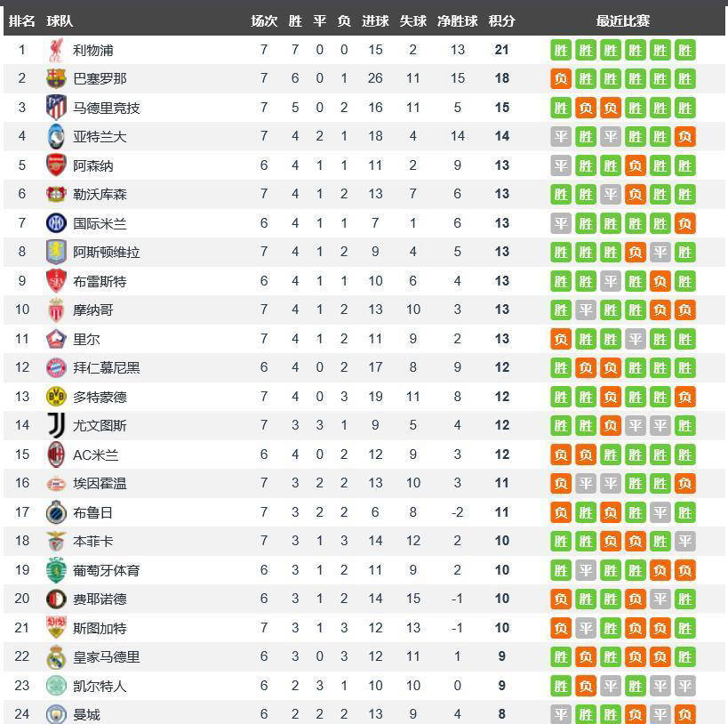728x724 pixels.
Task: Open the 利物浦 team link
Action: pos(92,50)
